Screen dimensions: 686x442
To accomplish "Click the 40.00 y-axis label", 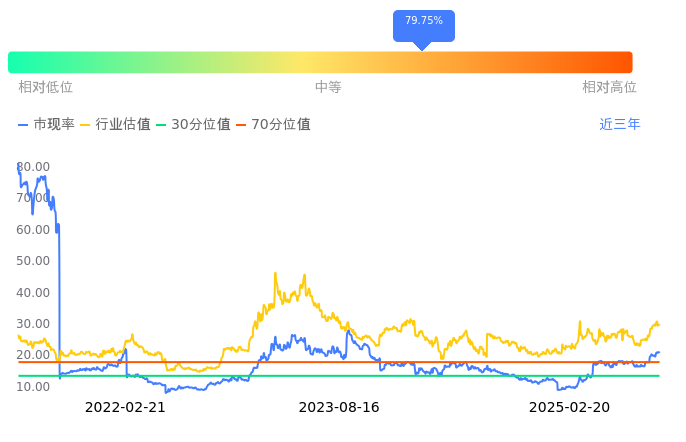I will [x=34, y=293].
